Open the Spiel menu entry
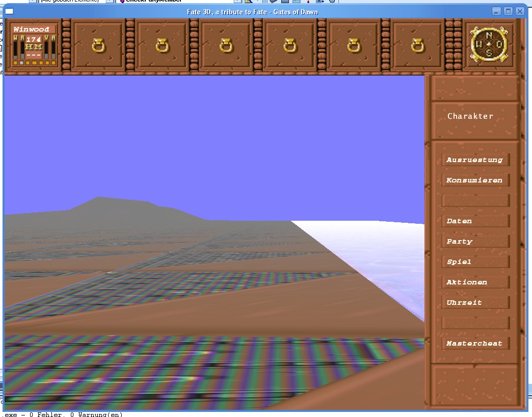532x417 pixels. pyautogui.click(x=475, y=262)
